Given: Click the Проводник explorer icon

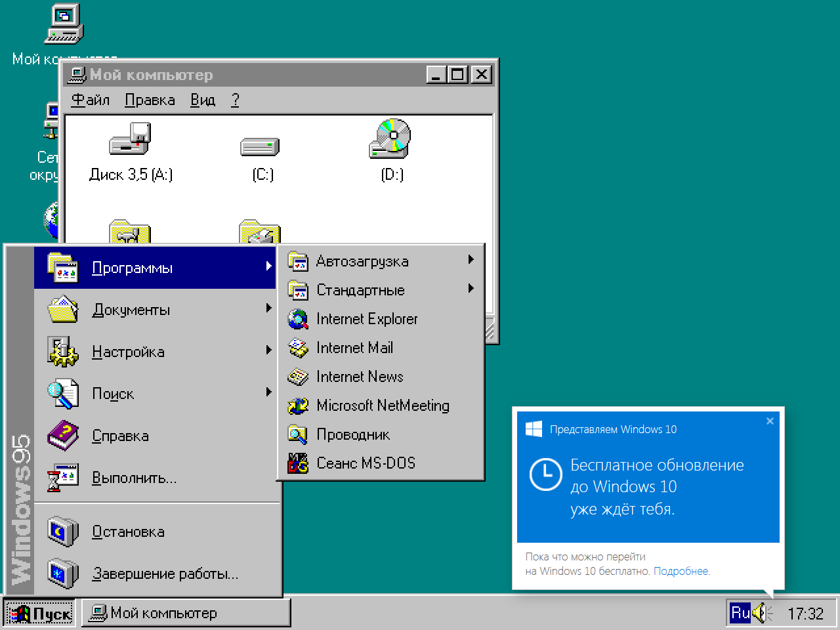Looking at the screenshot, I should [x=298, y=434].
